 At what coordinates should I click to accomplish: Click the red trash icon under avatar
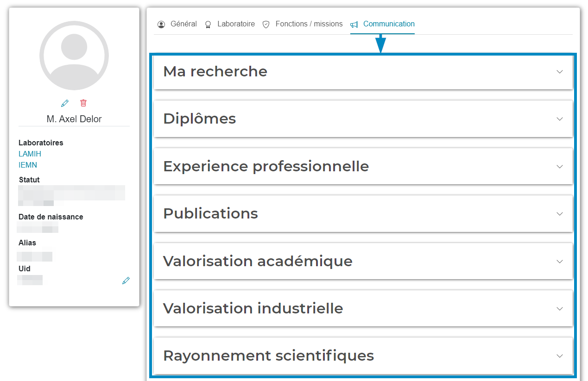pyautogui.click(x=83, y=103)
